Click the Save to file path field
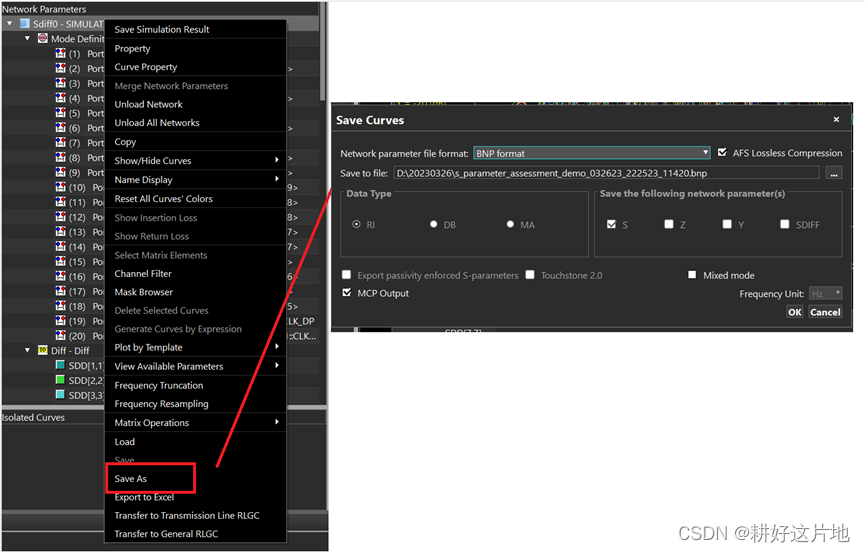 (x=606, y=173)
